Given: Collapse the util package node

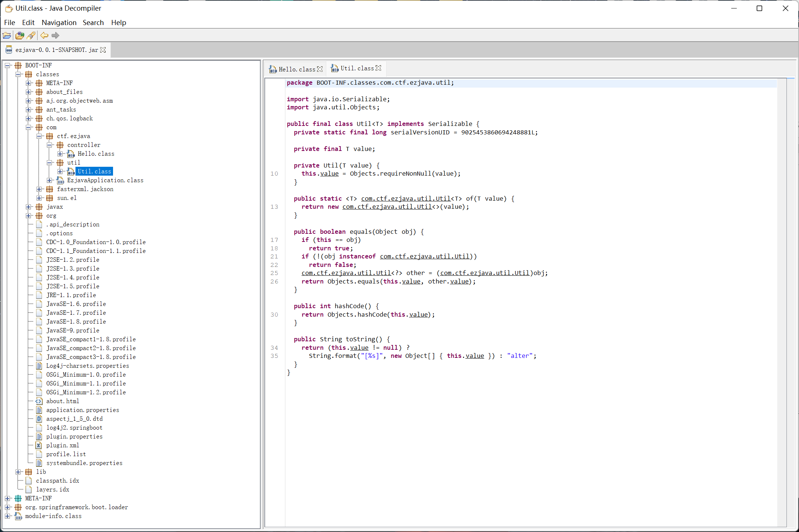Looking at the screenshot, I should pyautogui.click(x=50, y=163).
